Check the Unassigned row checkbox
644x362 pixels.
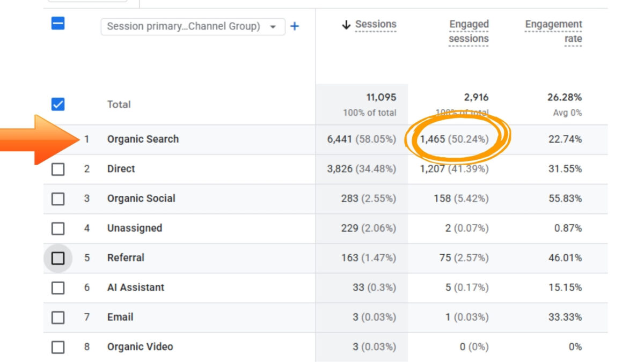[58, 228]
